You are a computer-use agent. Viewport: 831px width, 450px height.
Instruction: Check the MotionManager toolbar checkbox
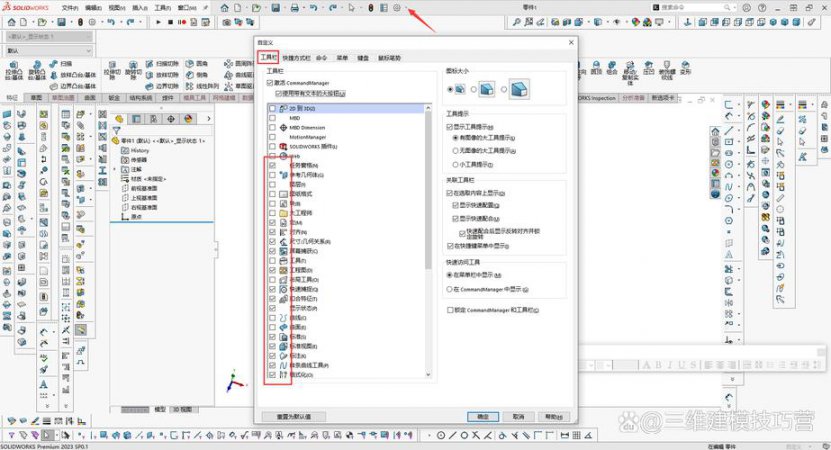(x=272, y=137)
